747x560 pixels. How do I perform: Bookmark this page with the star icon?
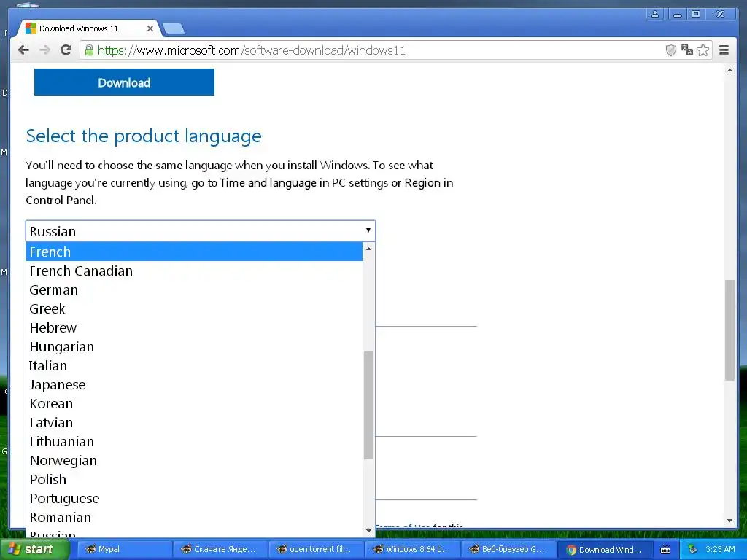click(703, 50)
